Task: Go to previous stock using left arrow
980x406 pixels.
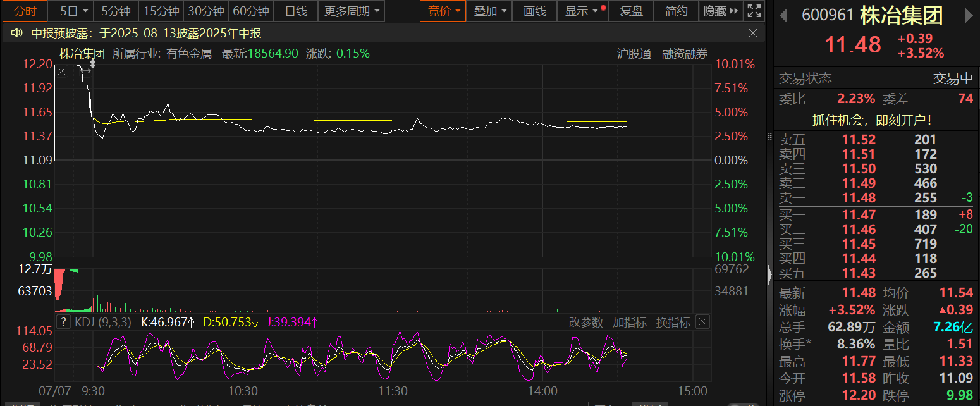Action: point(783,15)
